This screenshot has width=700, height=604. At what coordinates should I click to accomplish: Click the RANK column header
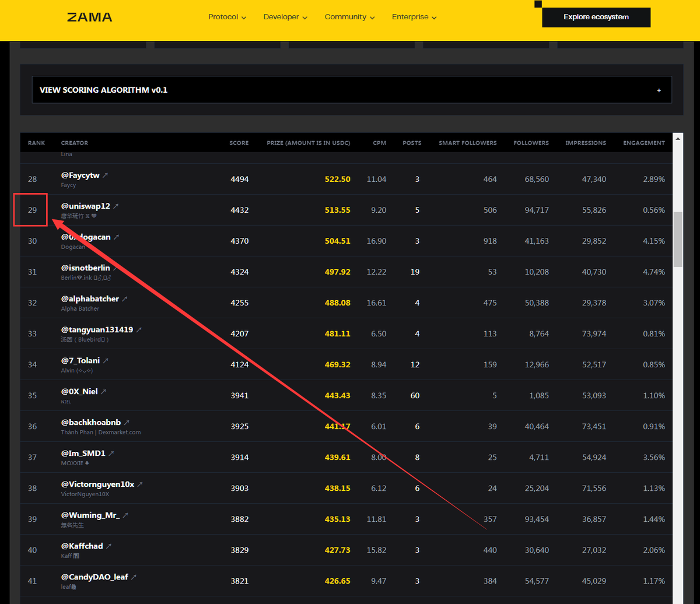click(x=35, y=143)
